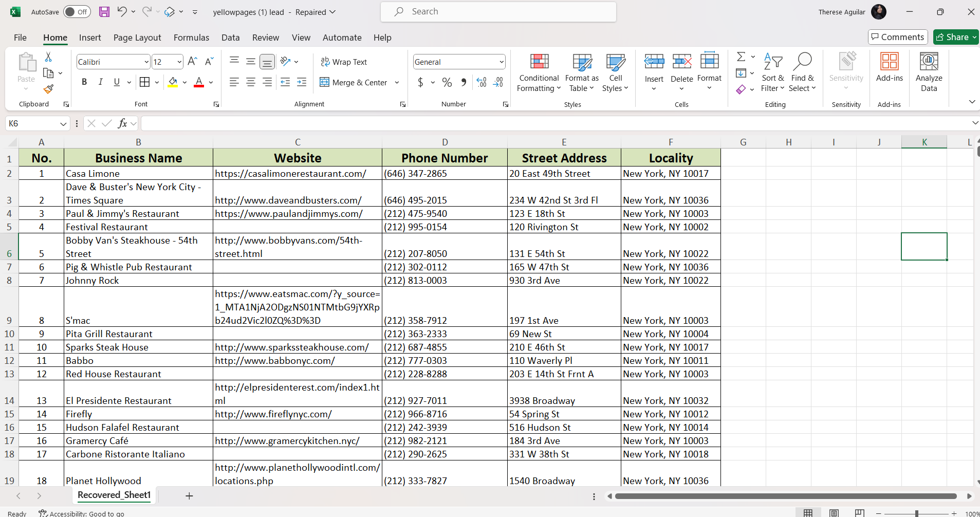The image size is (980, 517).
Task: Click the formula bar input field
Action: click(555, 123)
